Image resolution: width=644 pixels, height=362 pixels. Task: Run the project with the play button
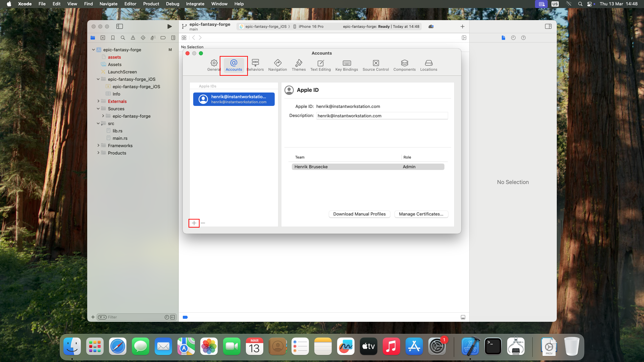coord(169,26)
